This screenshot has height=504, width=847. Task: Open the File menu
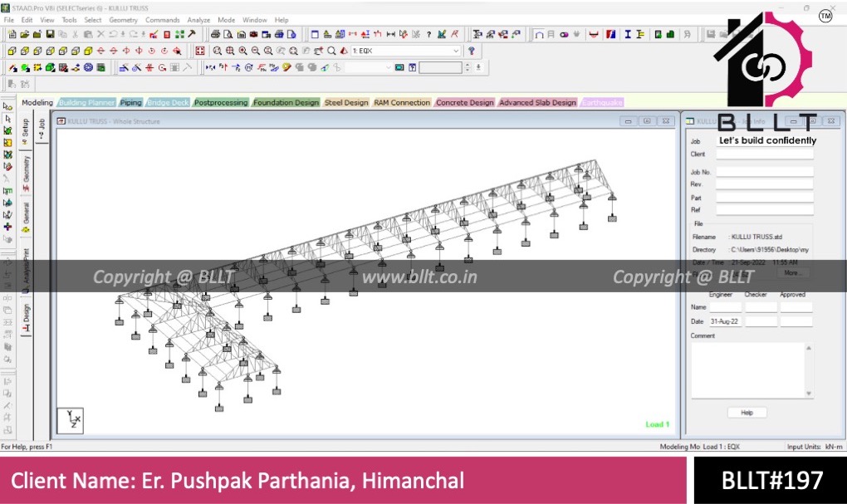(9, 20)
